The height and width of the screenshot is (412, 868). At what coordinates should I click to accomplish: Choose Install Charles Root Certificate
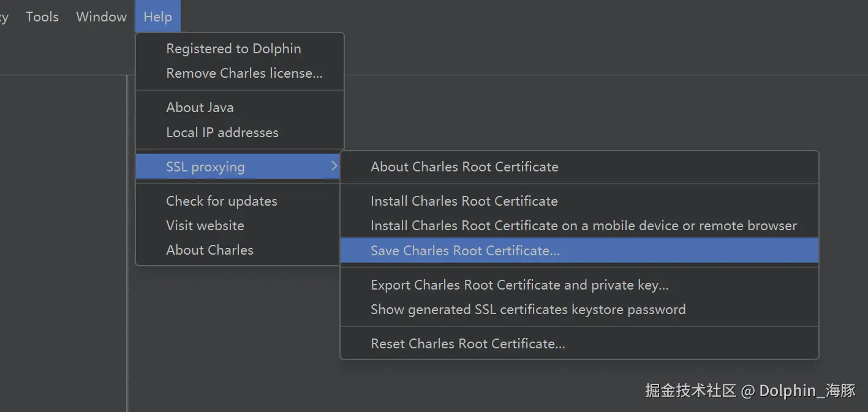pos(579,201)
